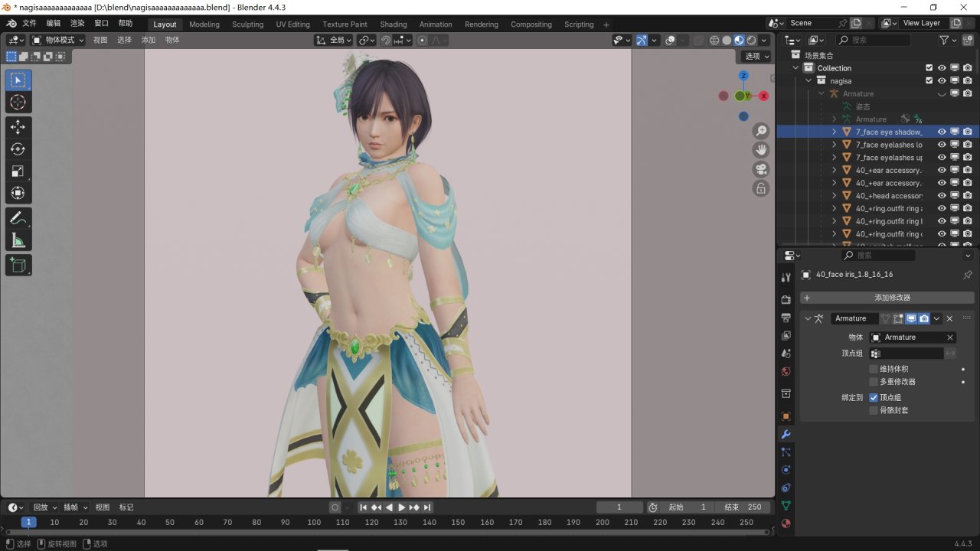Screen dimensions: 980x551
Task: Select the 3D Cursor tool
Action: click(18, 103)
